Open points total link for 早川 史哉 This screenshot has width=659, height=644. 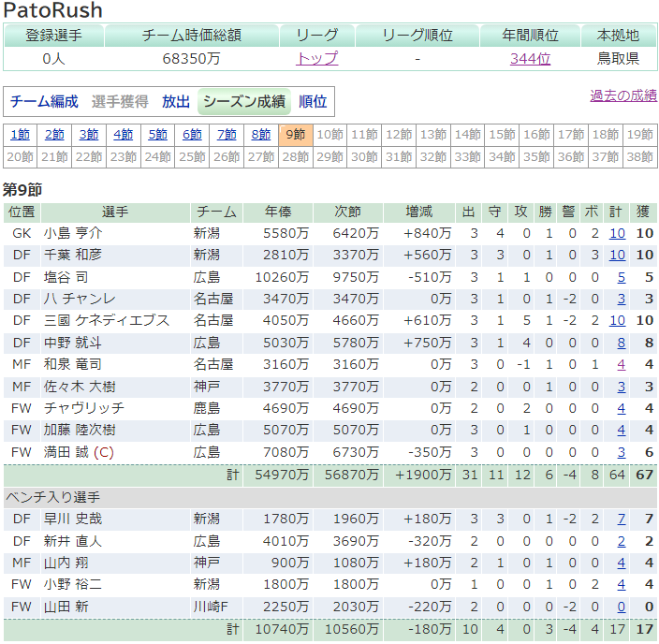pyautogui.click(x=622, y=520)
